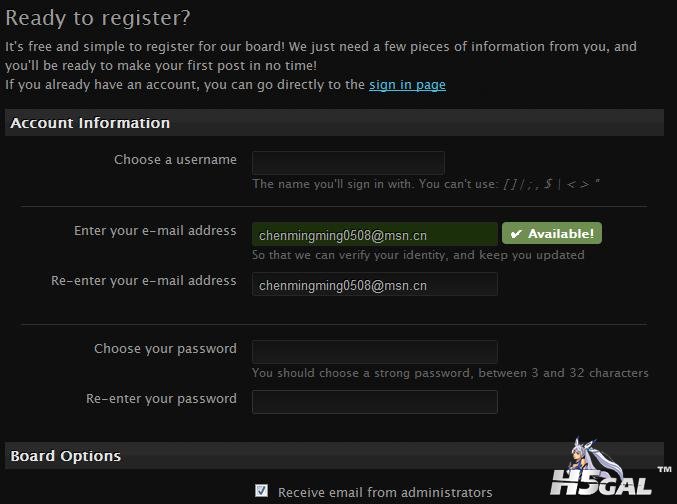Click the green Available! badge
Screen dimensions: 677x504
click(552, 233)
